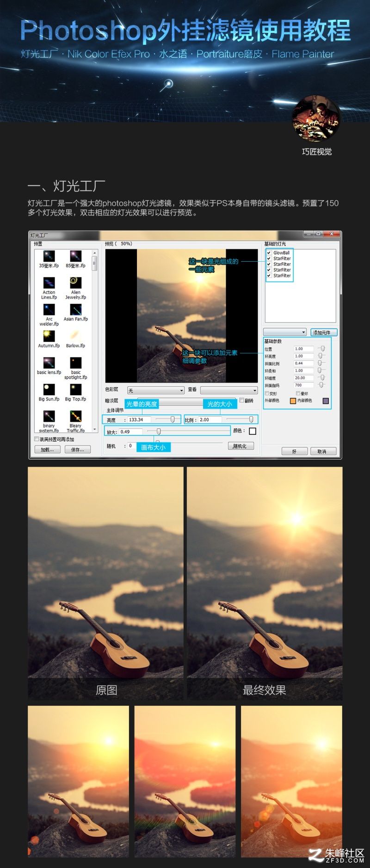Click the 一、灯光工厂 section heading
The image size is (370, 868).
pos(66,186)
